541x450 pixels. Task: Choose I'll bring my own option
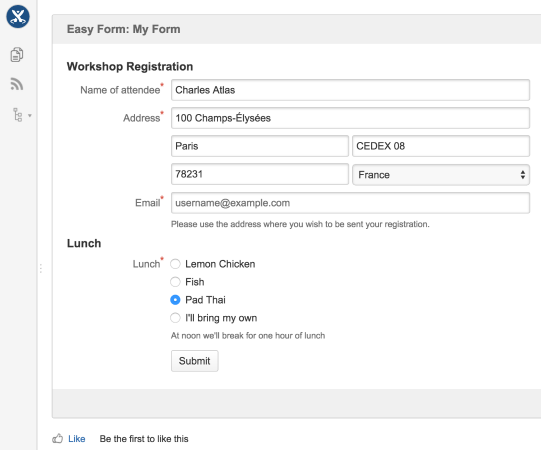(175, 318)
